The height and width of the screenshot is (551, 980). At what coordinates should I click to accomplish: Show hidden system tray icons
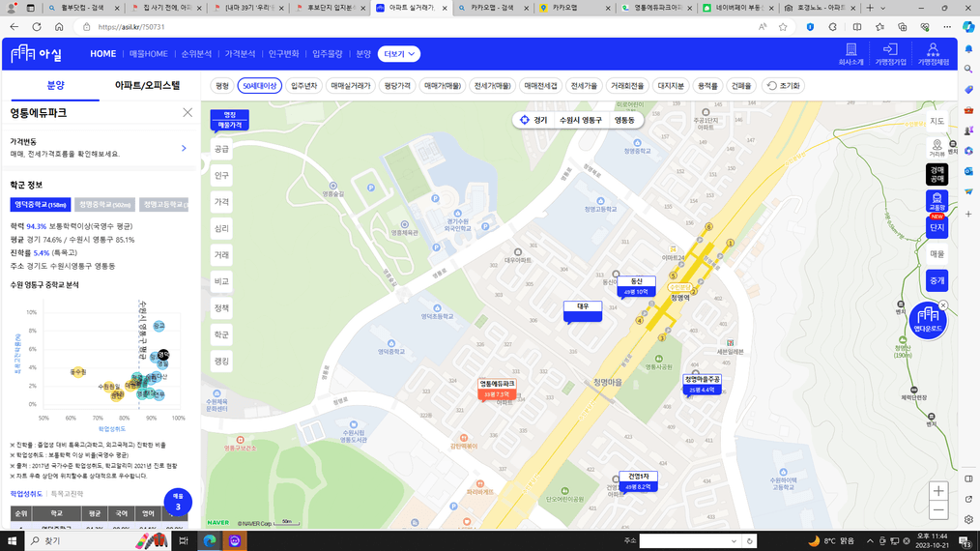click(870, 541)
